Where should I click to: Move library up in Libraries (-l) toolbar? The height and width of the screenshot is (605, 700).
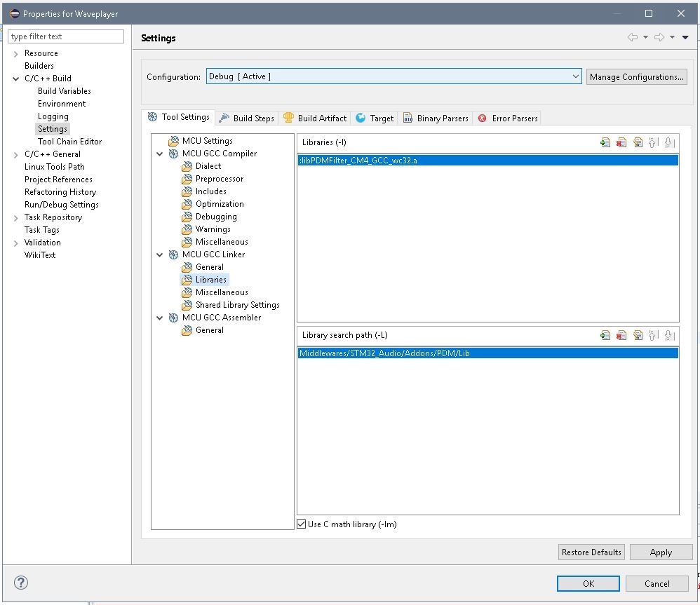[x=653, y=142]
